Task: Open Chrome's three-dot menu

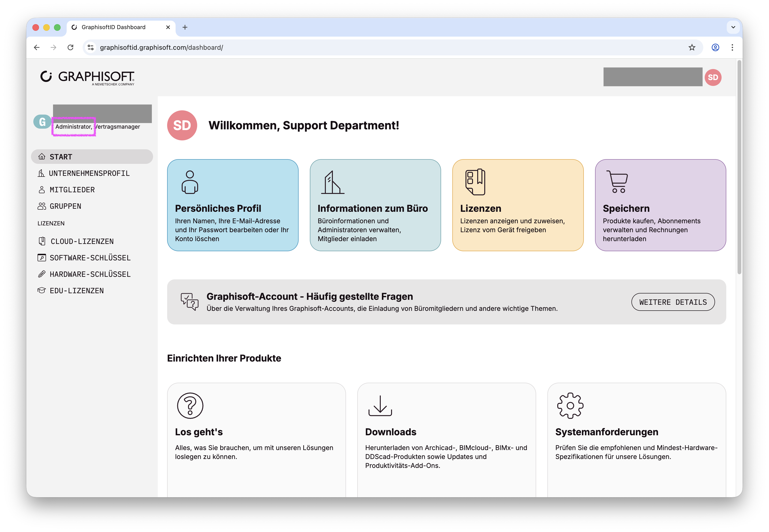Action: click(x=732, y=47)
